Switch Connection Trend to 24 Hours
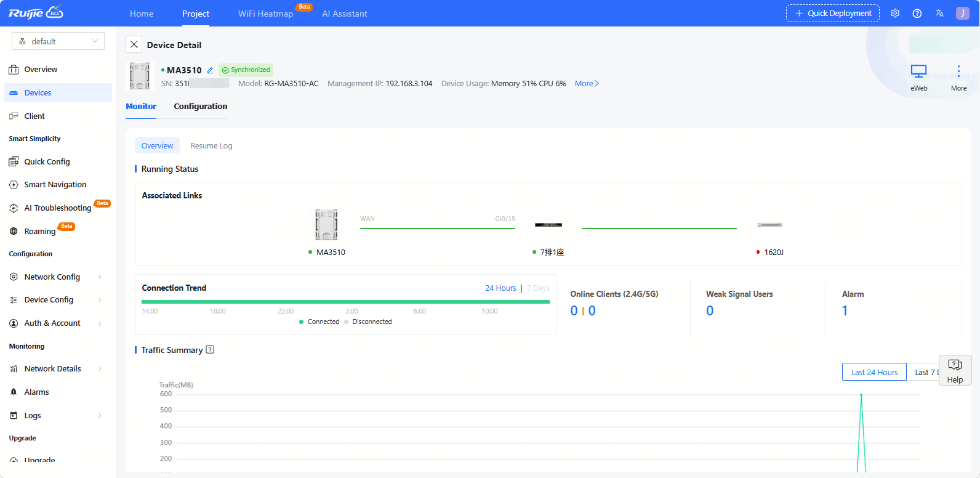Screen dimensions: 980x478 500,288
